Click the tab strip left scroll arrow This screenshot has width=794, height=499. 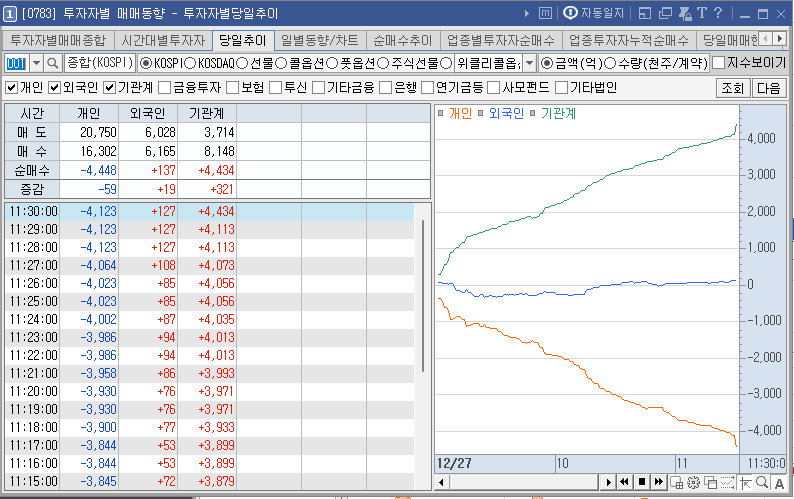point(767,39)
